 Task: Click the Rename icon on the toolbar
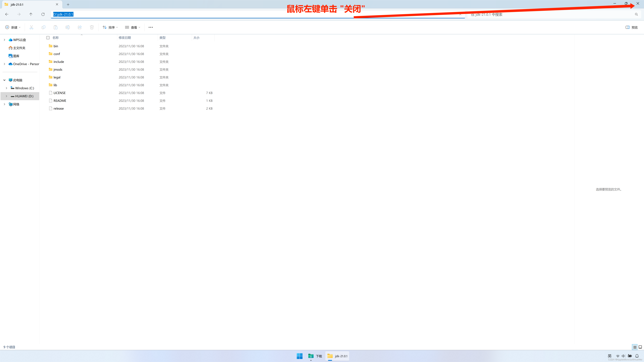(68, 27)
